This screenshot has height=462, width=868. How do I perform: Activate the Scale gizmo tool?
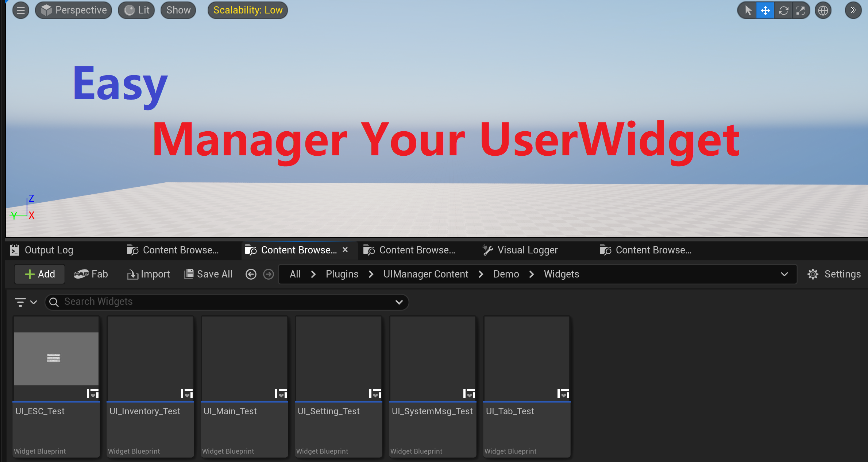coord(801,10)
